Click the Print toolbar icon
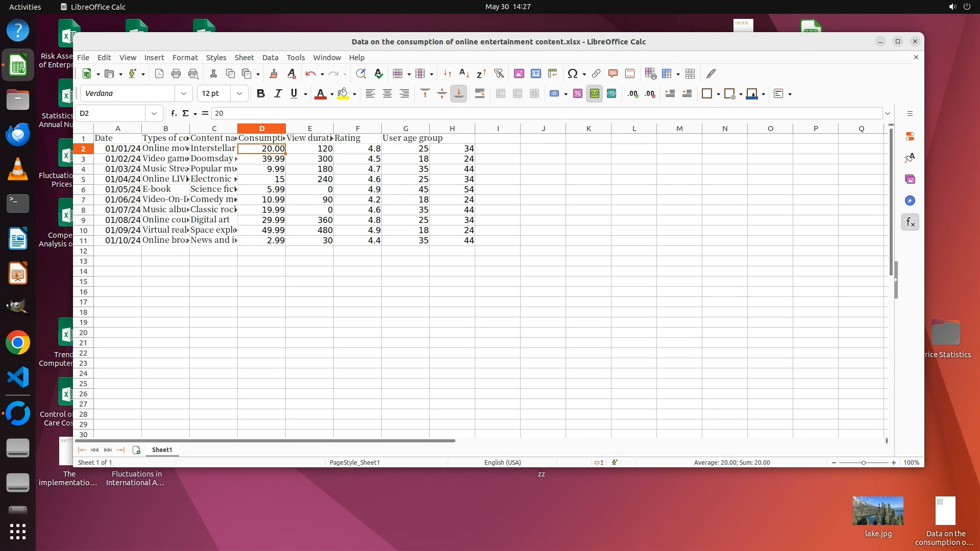The image size is (980, 551). point(176,73)
